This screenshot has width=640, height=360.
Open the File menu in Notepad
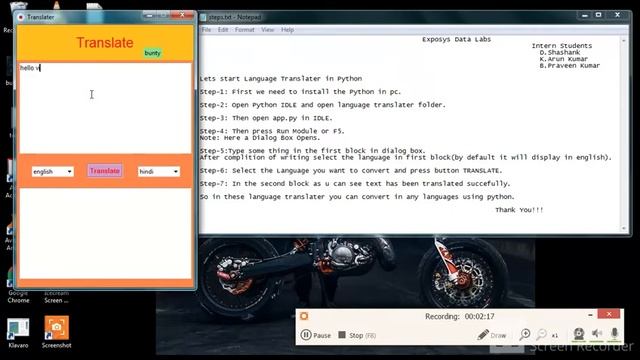coord(207,30)
